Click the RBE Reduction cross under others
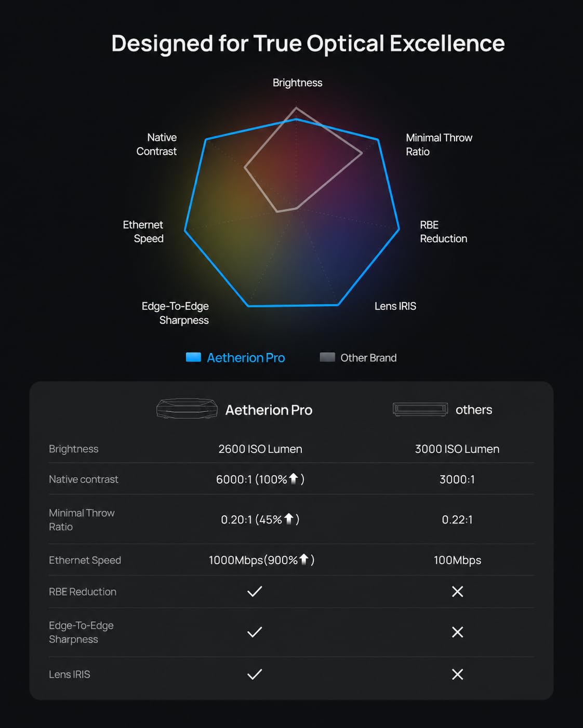Screen dimensions: 583x728 [457, 591]
